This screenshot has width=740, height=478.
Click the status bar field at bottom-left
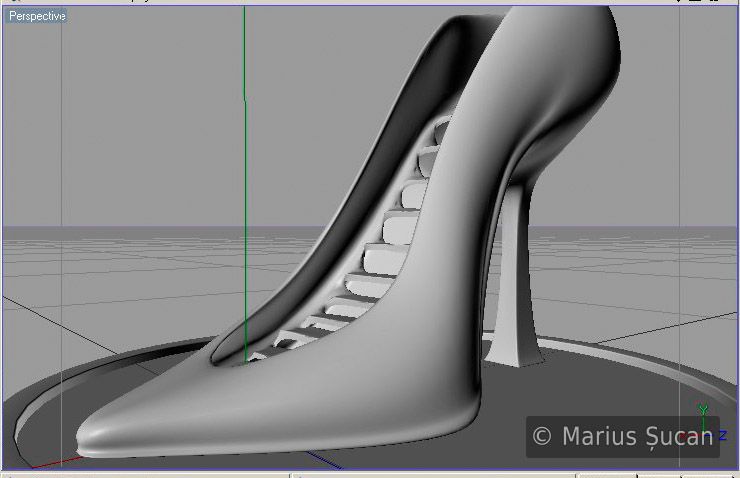(x=150, y=475)
